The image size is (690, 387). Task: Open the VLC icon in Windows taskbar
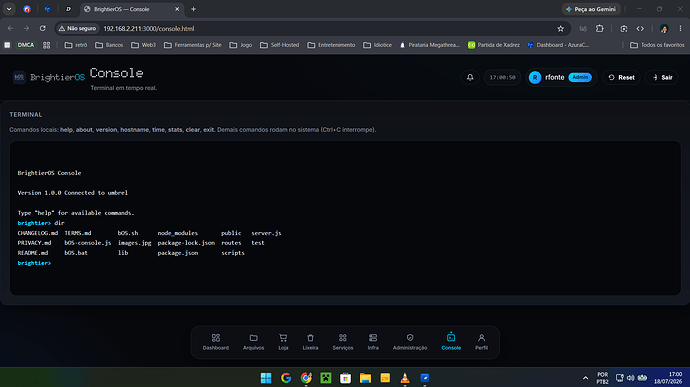(x=405, y=378)
